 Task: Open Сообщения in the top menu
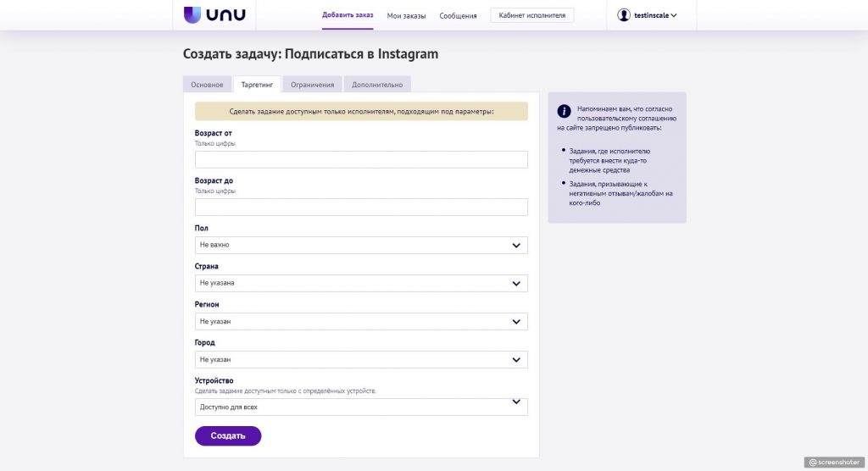[x=458, y=16]
